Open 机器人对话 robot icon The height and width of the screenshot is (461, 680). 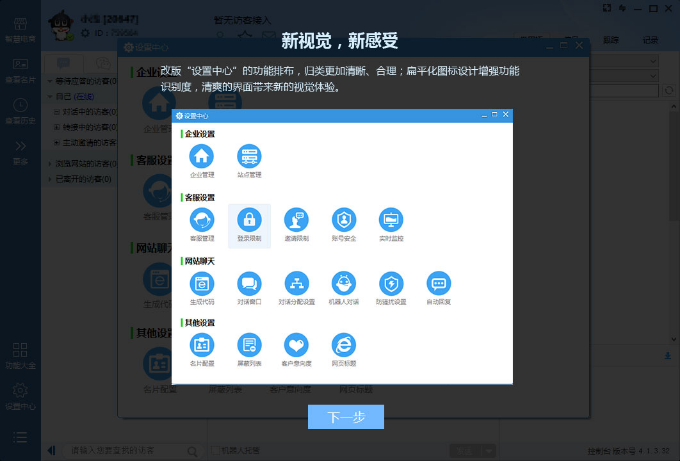click(x=344, y=282)
